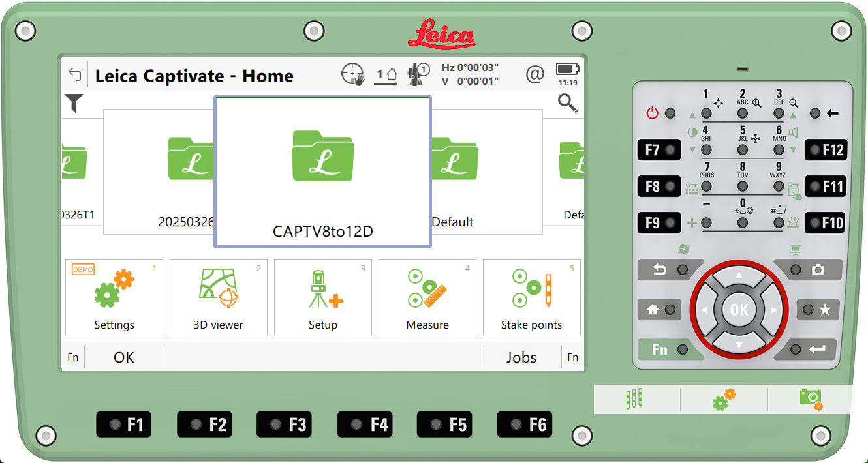Click keypad key 6 MNO
The width and height of the screenshot is (868, 463).
coord(779,150)
